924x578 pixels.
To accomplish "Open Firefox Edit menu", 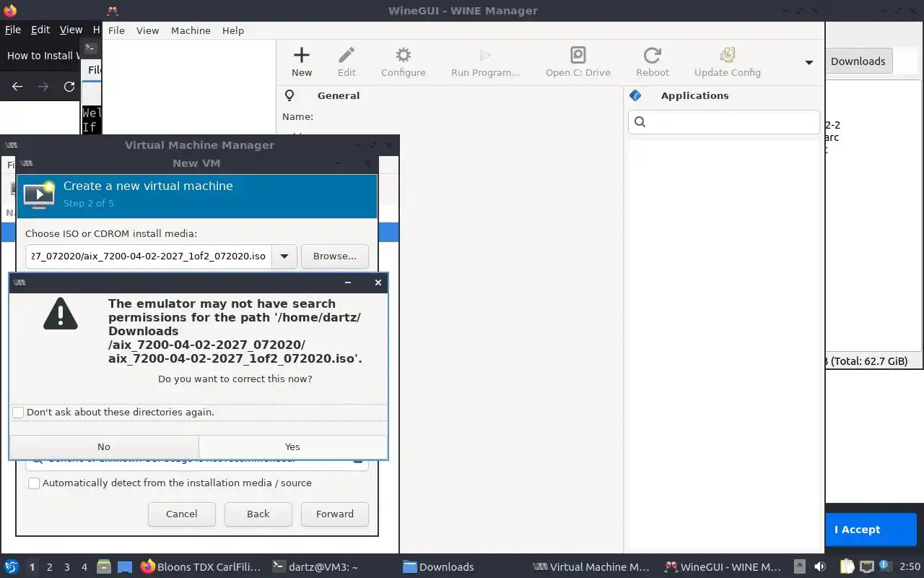I will 40,30.
